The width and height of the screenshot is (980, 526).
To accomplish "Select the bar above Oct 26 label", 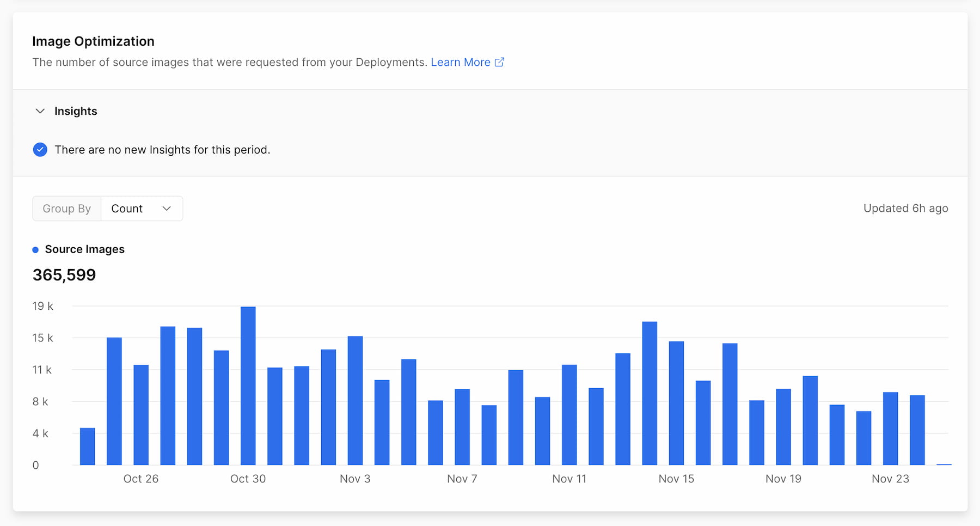I will [141, 415].
